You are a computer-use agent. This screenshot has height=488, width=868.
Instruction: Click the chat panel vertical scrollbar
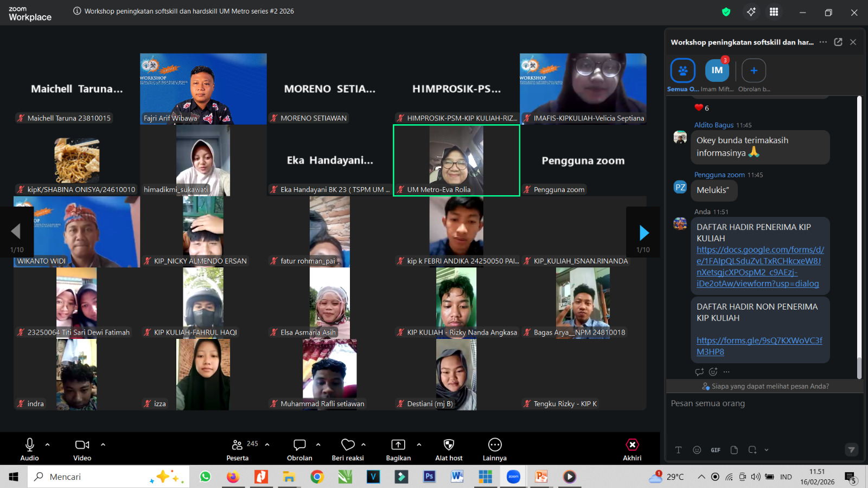(x=859, y=239)
